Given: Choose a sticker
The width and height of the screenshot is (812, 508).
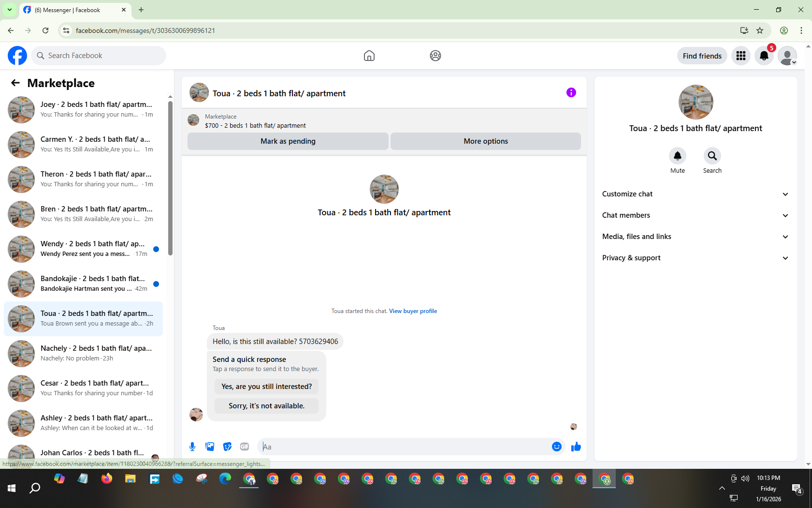Looking at the screenshot, I should (227, 447).
